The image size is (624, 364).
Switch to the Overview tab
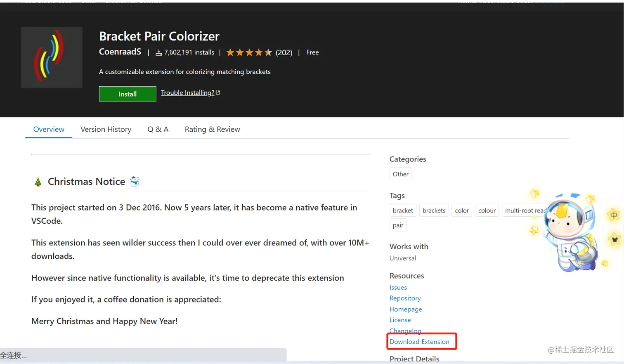click(x=49, y=129)
